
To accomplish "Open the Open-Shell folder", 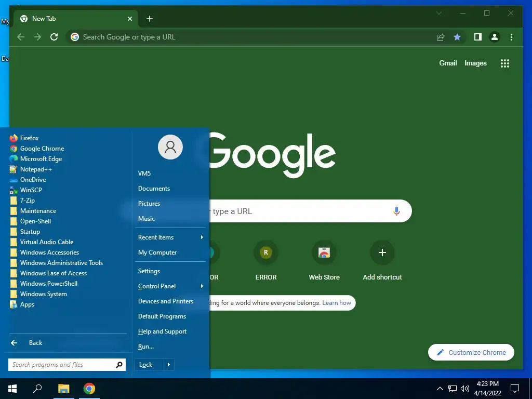I will [31, 221].
